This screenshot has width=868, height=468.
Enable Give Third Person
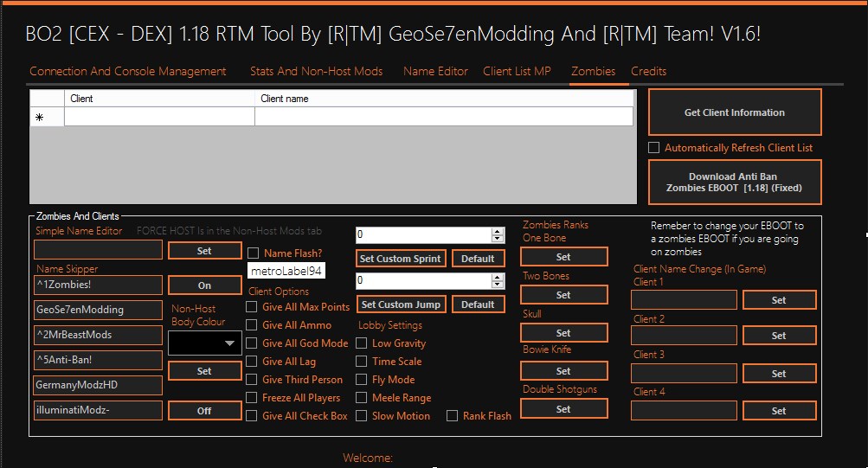click(251, 380)
